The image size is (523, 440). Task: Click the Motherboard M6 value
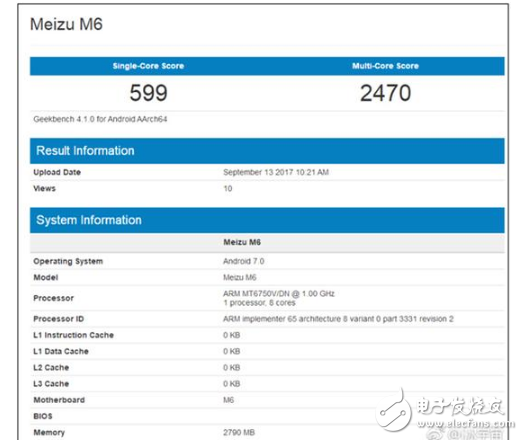tap(228, 400)
